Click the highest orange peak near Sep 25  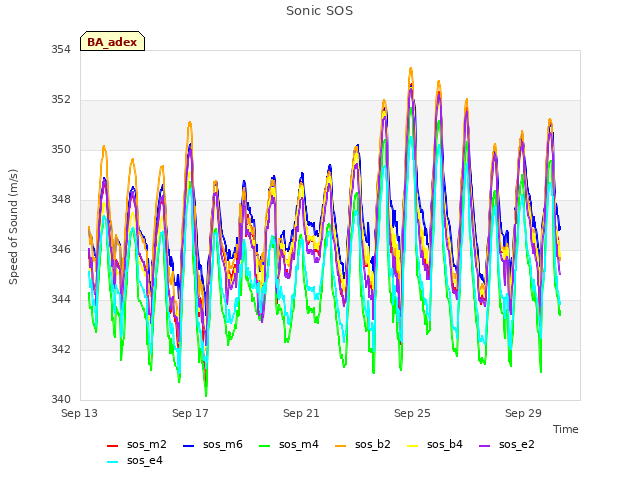pos(411,69)
